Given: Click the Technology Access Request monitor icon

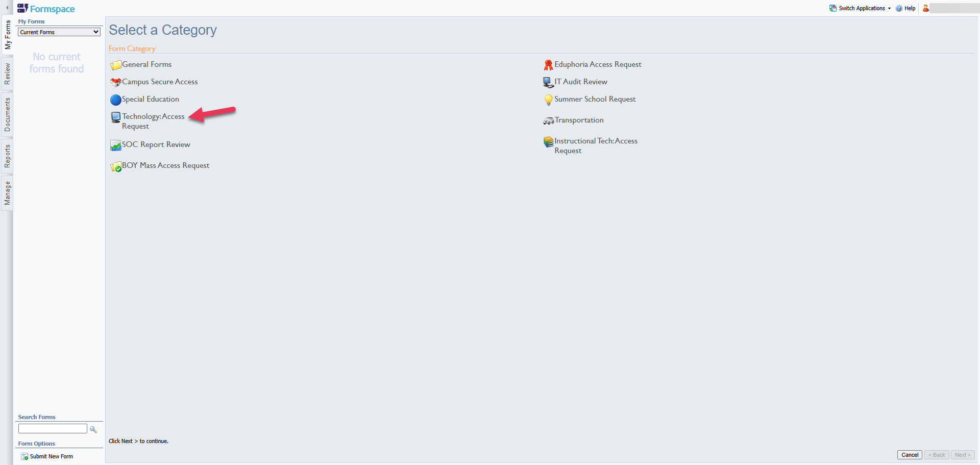Looking at the screenshot, I should pyautogui.click(x=116, y=117).
